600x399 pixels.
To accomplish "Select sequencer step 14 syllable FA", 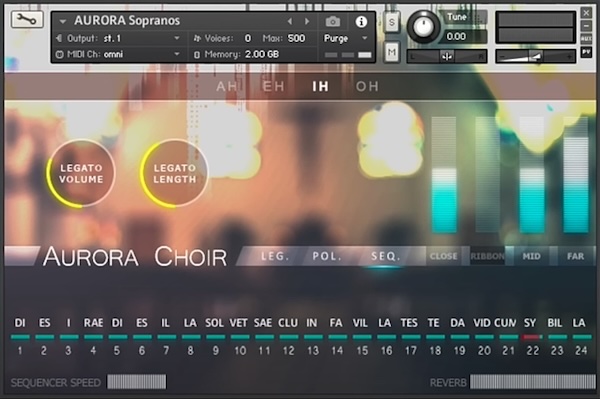I will (336, 323).
